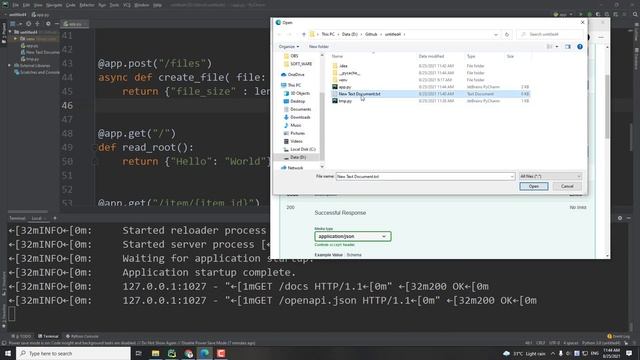Image resolution: width=640 pixels, height=360 pixels.
Task: Click Schema link beside Example Value
Action: tap(354, 255)
